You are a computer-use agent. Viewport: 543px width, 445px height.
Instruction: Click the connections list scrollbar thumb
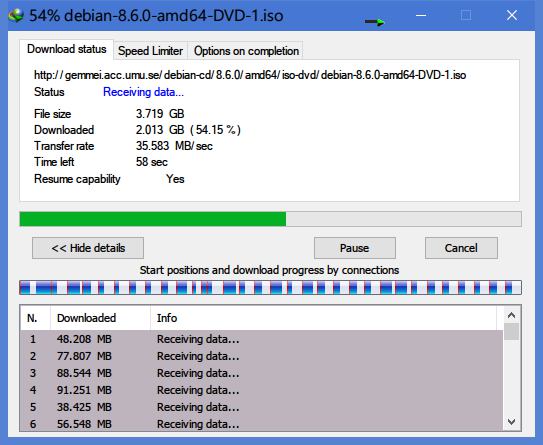point(511,332)
